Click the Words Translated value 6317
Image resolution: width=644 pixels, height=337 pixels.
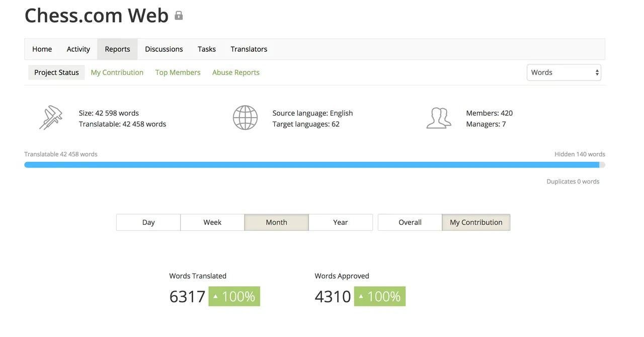coord(187,297)
